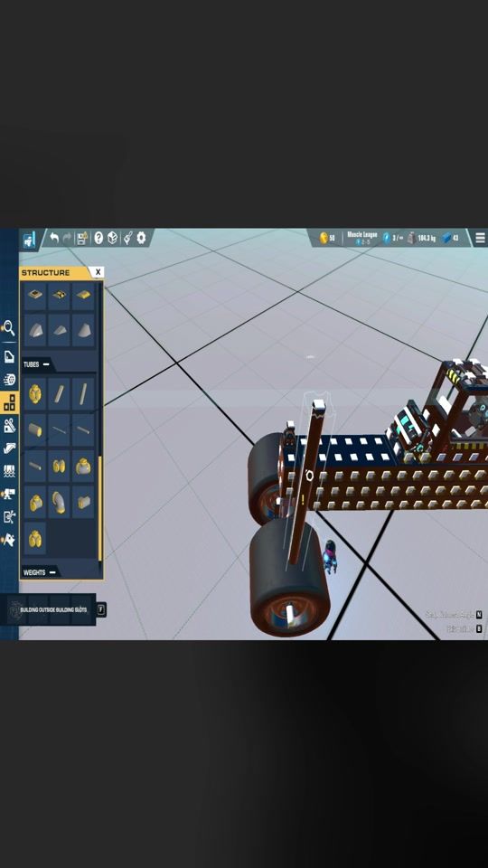Screen dimensions: 488x868
Task: Click the Structure panel scrollbar
Action: (x=99, y=509)
